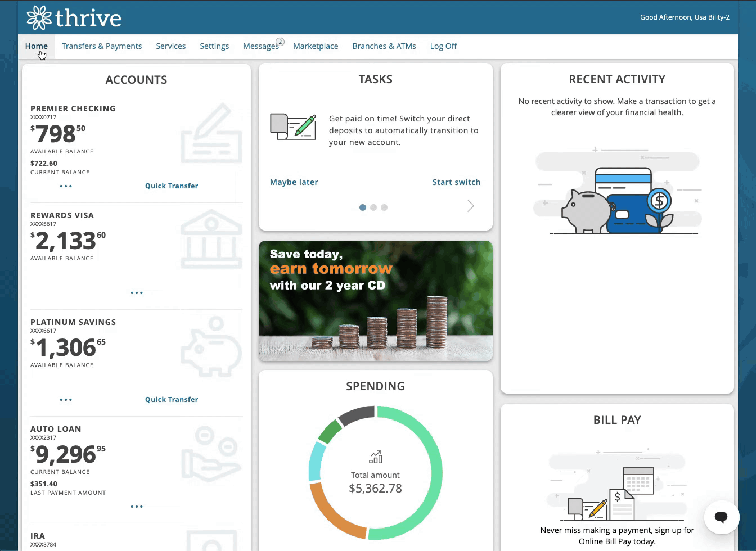Viewport: 756px width, 551px height.
Task: Click Quick Transfer under Premier Checking
Action: tap(172, 186)
